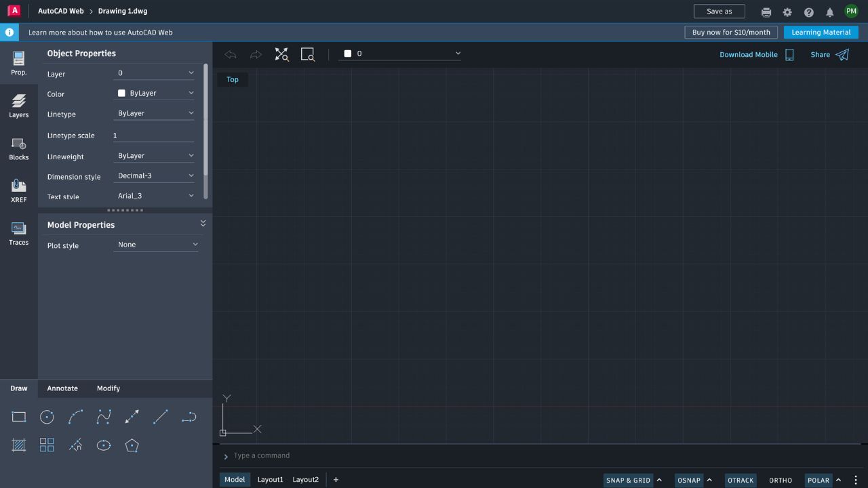Open the XREF panel in the sidebar
This screenshot has height=488, width=868.
click(x=18, y=190)
